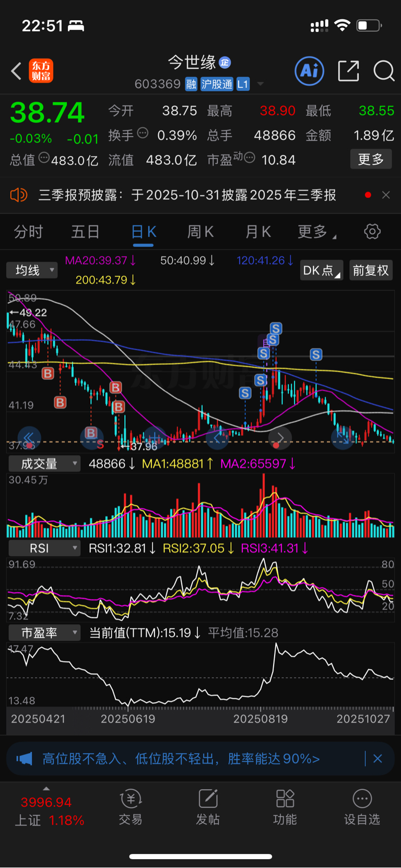The width and height of the screenshot is (401, 868).
Task: Tap the rightmost S sell marker
Action: (x=315, y=355)
